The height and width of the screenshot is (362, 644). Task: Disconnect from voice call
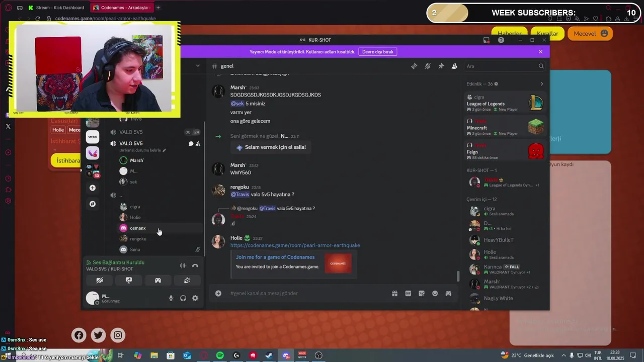point(195,265)
